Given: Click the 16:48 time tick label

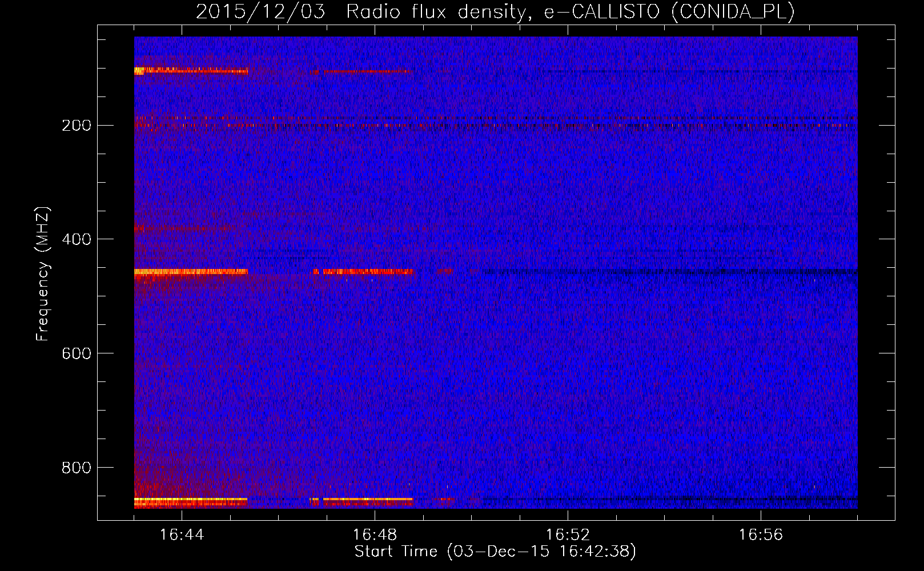Looking at the screenshot, I should 375,535.
